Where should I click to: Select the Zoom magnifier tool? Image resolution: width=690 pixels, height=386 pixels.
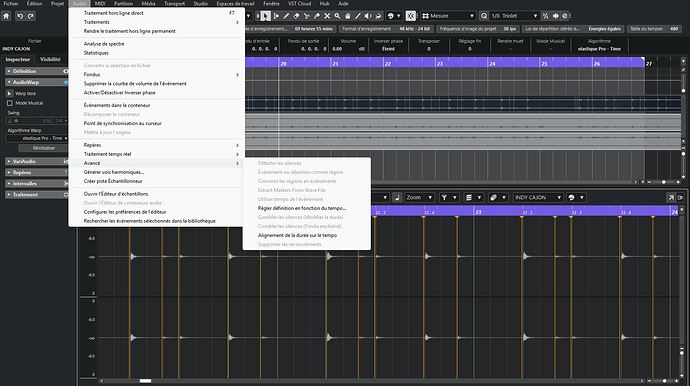pyautogui.click(x=337, y=16)
